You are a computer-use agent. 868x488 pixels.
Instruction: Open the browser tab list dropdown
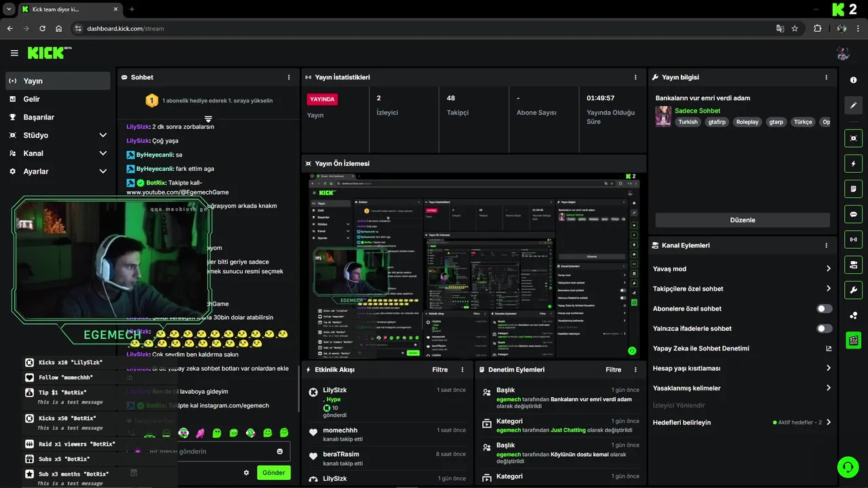pyautogui.click(x=9, y=9)
